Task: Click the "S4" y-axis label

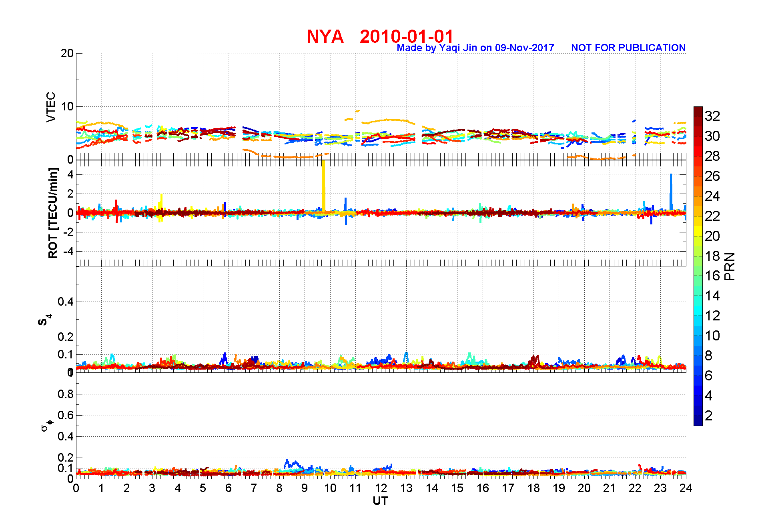Action: 44,320
